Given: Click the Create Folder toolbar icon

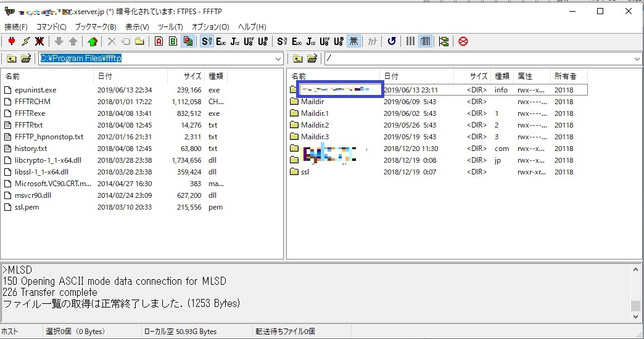Looking at the screenshot, I should coord(139,41).
